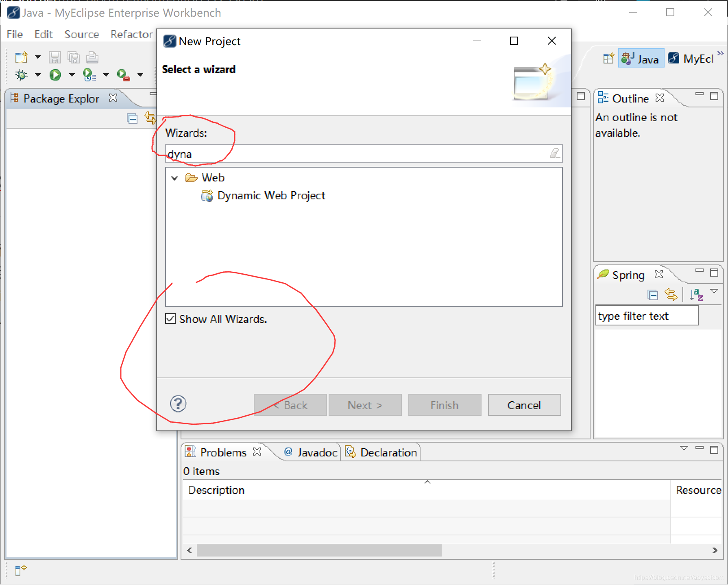
Task: Close the Outline view
Action: point(660,98)
